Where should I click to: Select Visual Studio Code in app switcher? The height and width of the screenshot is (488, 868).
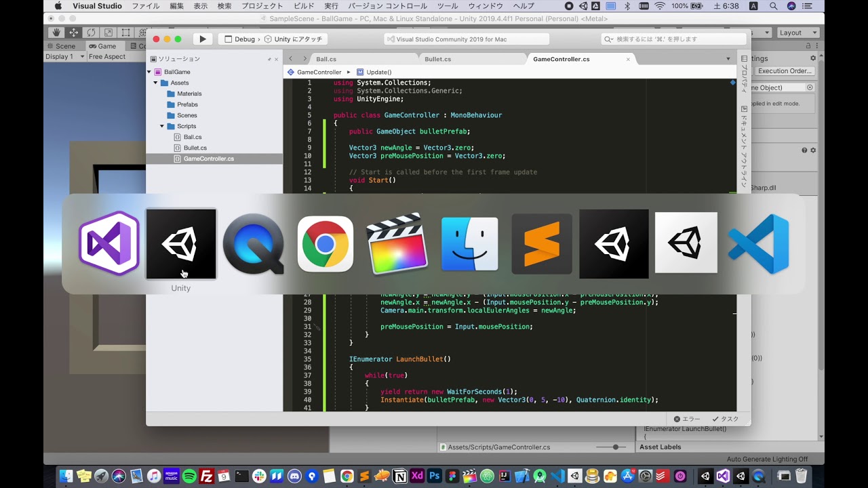[758, 244]
